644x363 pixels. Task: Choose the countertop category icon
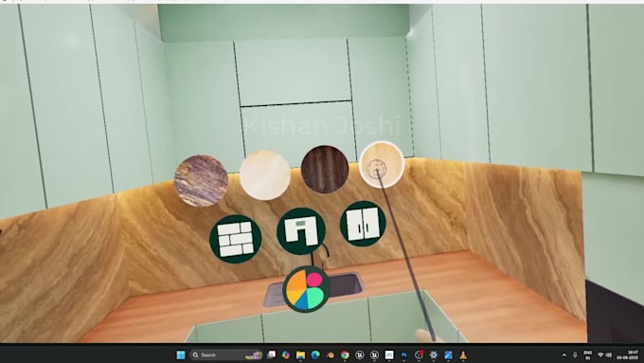(301, 230)
